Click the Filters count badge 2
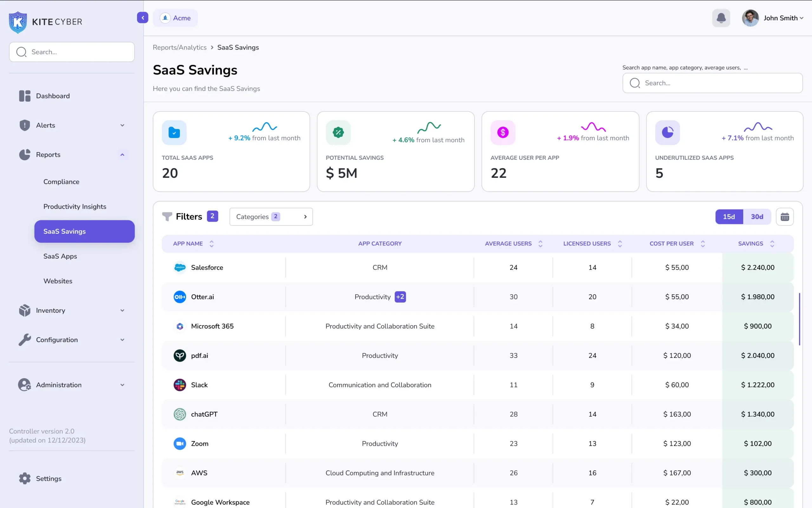Screen dimensions: 812x508 point(213,216)
